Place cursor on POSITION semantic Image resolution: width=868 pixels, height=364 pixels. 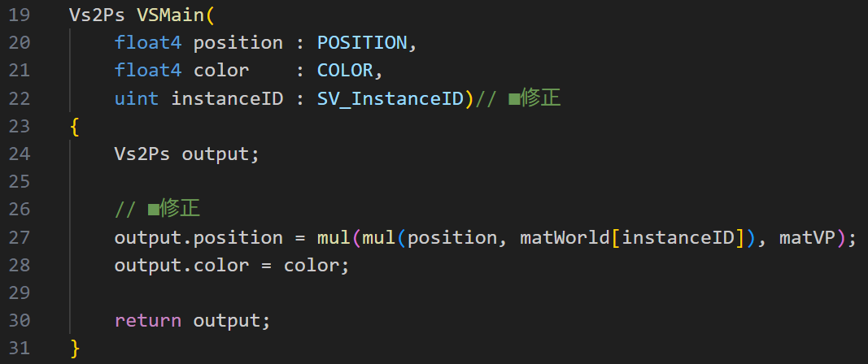pos(361,42)
